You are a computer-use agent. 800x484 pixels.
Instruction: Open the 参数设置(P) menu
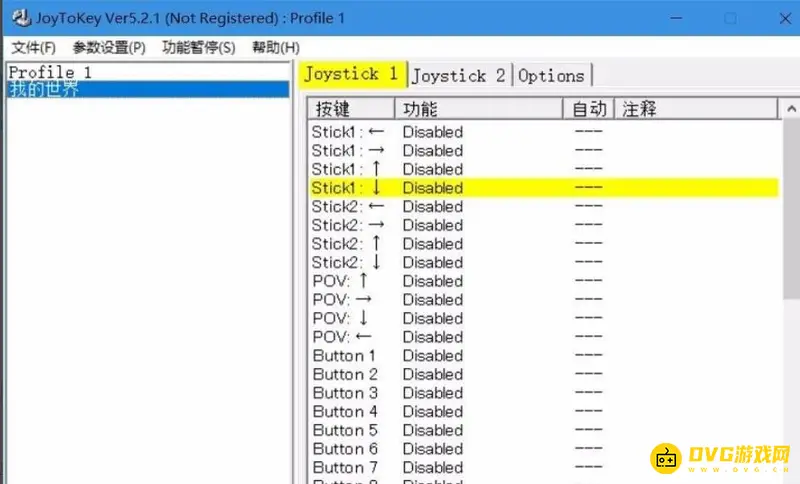click(108, 47)
